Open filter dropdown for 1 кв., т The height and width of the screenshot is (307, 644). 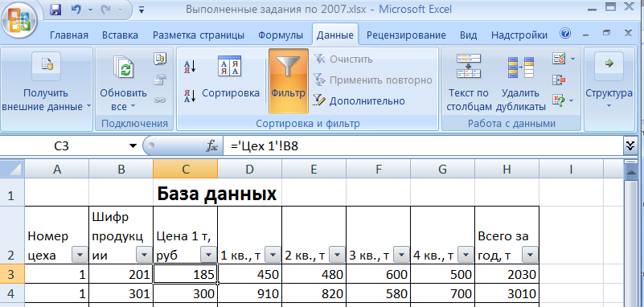(273, 256)
